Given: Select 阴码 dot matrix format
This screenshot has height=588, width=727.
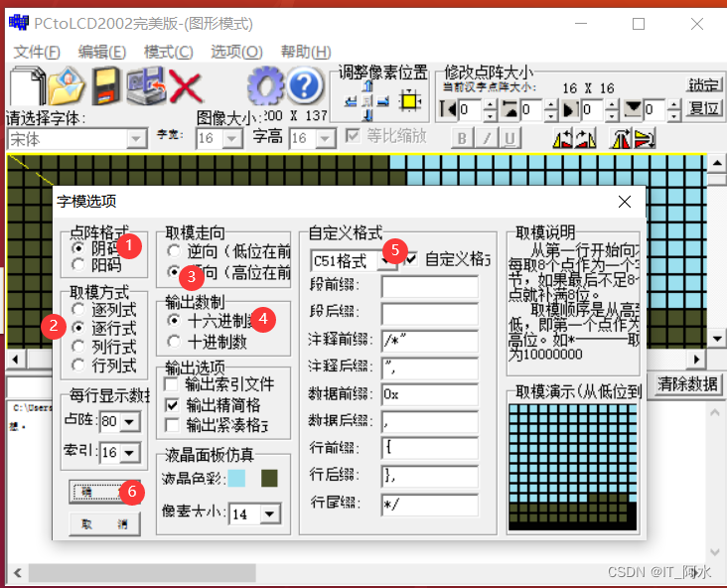Looking at the screenshot, I should pyautogui.click(x=78, y=248).
